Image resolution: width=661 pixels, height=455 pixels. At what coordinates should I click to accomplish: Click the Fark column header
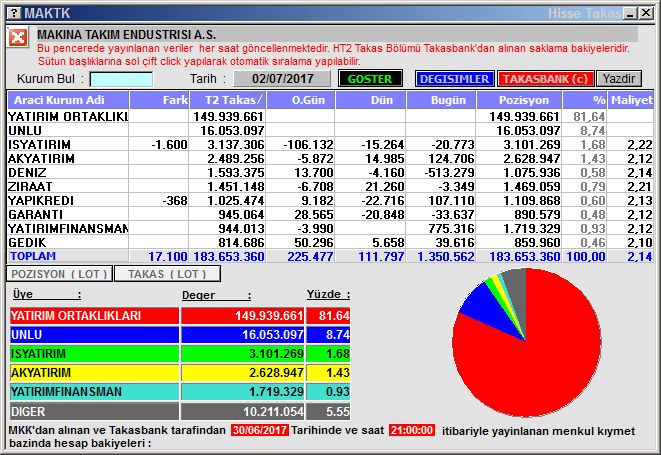(x=159, y=100)
